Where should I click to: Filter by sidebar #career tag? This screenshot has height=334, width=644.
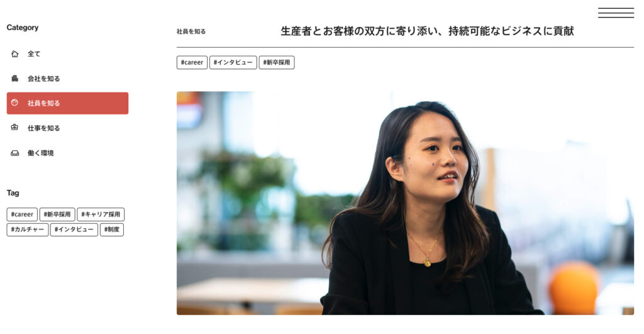click(22, 214)
